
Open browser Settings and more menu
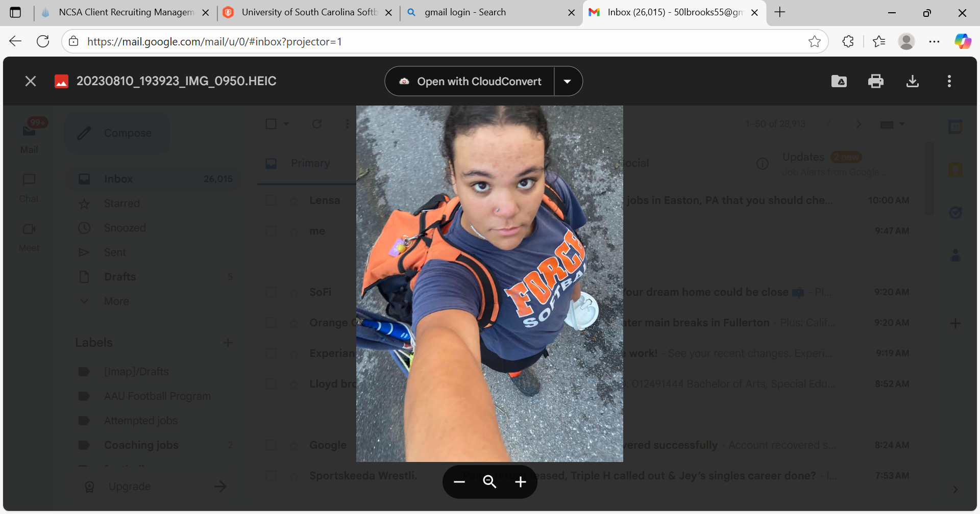point(934,41)
